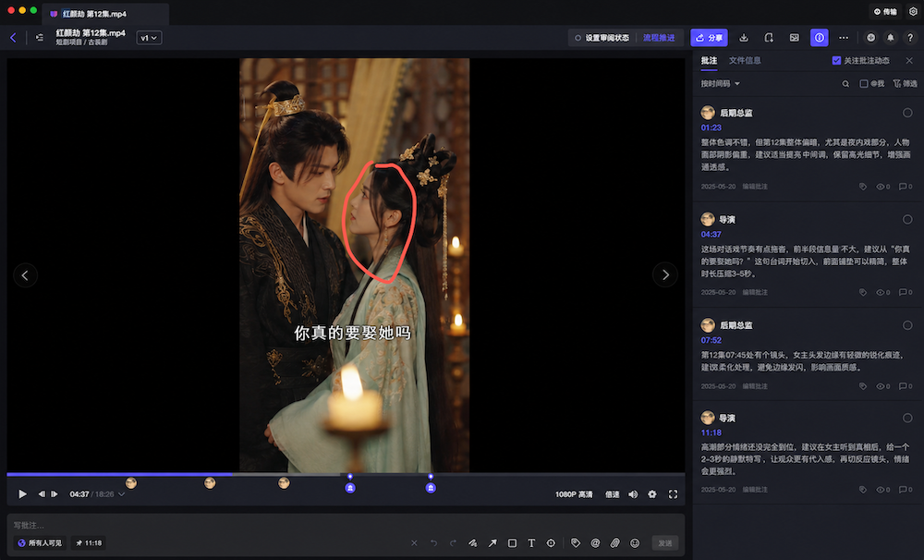Select the arrow drawing tool
Image resolution: width=924 pixels, height=560 pixels.
click(492, 543)
